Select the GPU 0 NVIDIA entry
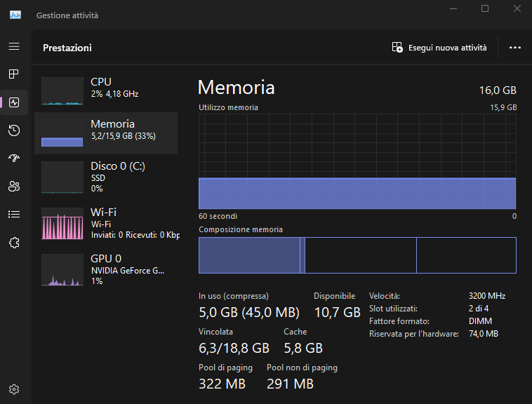 tap(105, 269)
